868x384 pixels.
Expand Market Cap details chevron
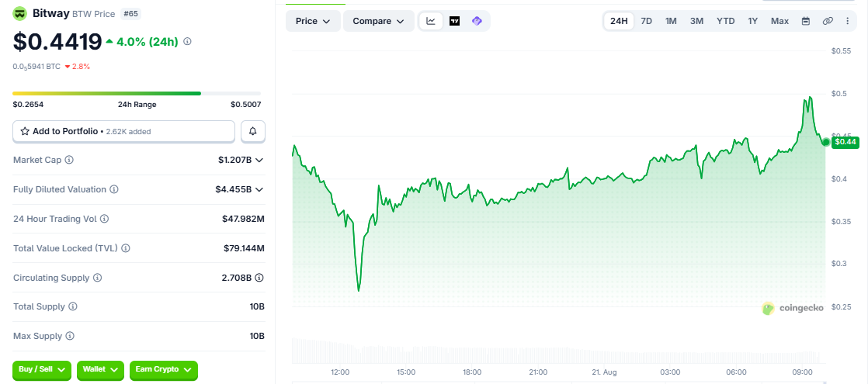259,160
